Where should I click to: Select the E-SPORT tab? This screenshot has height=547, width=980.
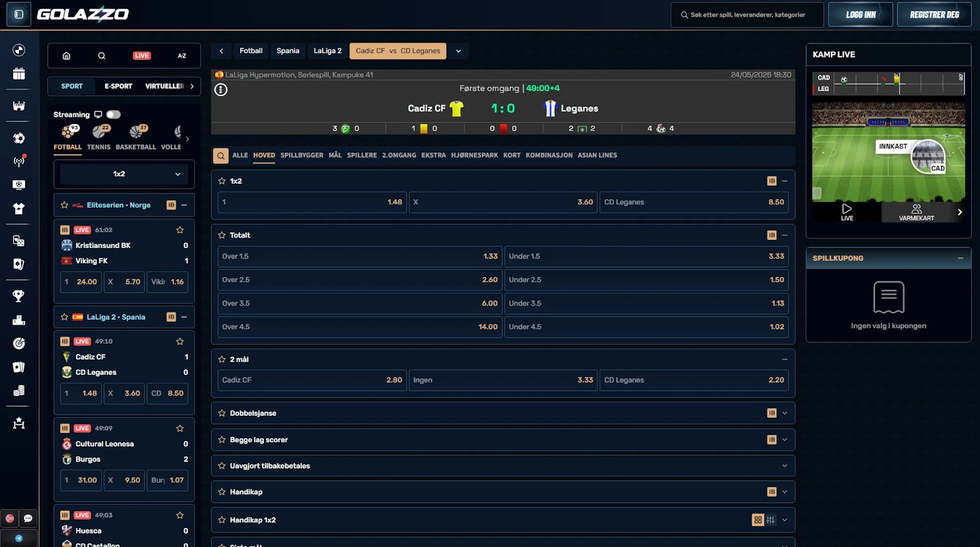118,86
